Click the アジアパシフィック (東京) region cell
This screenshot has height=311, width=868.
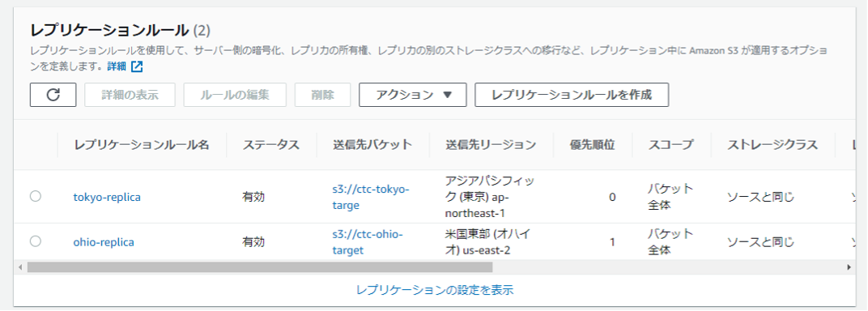pos(490,197)
